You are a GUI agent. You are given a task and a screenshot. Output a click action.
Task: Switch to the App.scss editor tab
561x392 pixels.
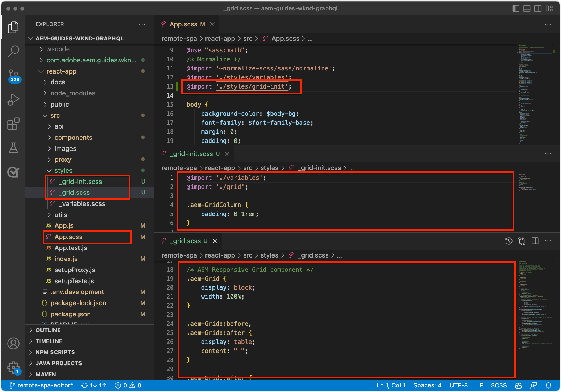click(x=183, y=24)
